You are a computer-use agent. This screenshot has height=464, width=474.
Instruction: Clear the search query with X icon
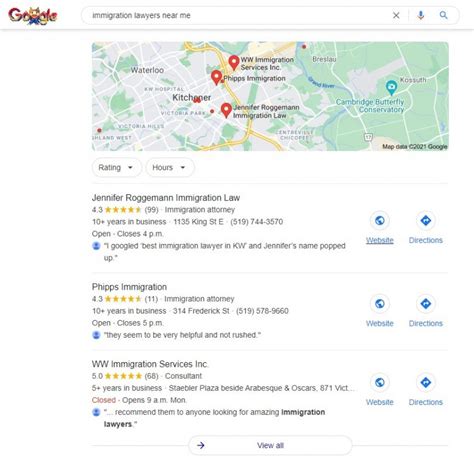pyautogui.click(x=396, y=15)
